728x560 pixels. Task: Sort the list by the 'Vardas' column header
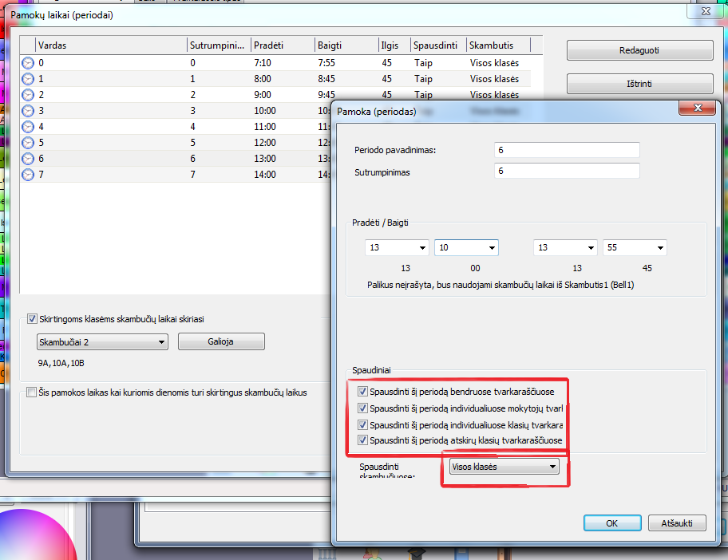[110, 45]
